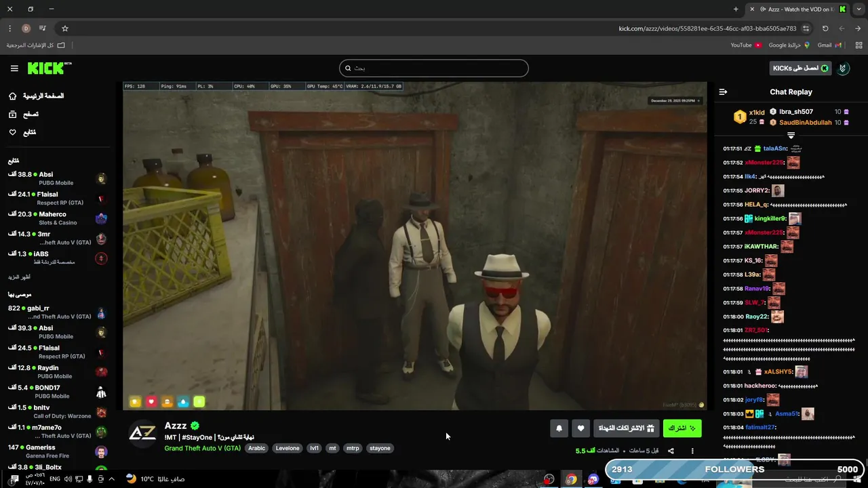
Task: Open BOND17 recommended channel
Action: tap(58, 392)
